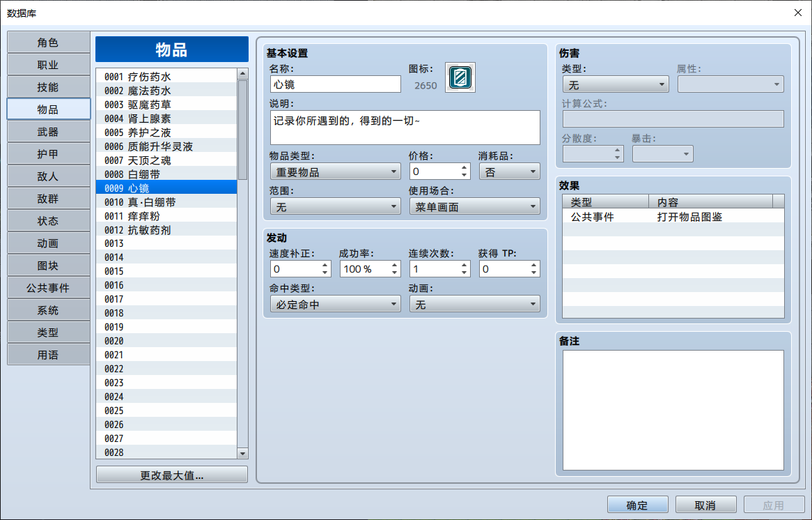Click the 取消 button
812x520 pixels.
click(x=706, y=505)
